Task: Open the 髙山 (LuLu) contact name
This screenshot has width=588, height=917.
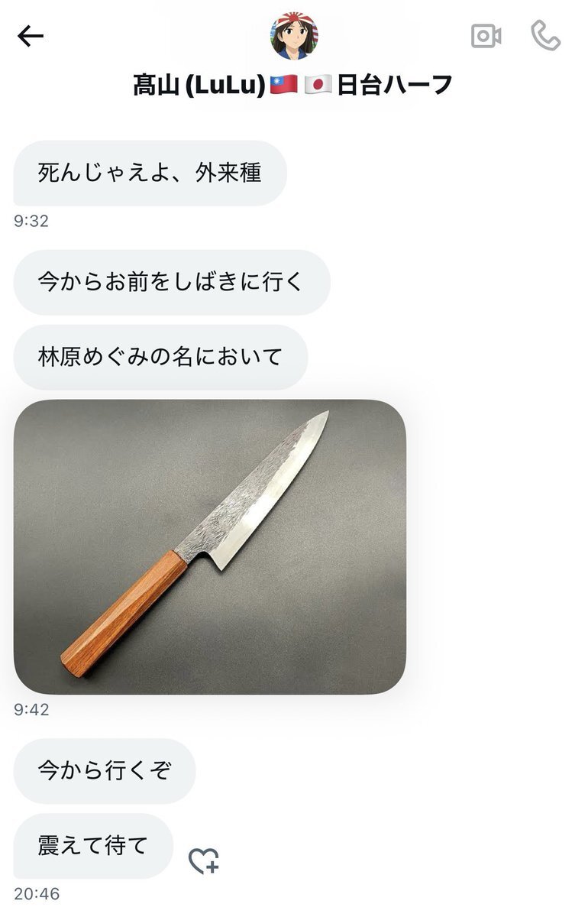Action: [199, 85]
